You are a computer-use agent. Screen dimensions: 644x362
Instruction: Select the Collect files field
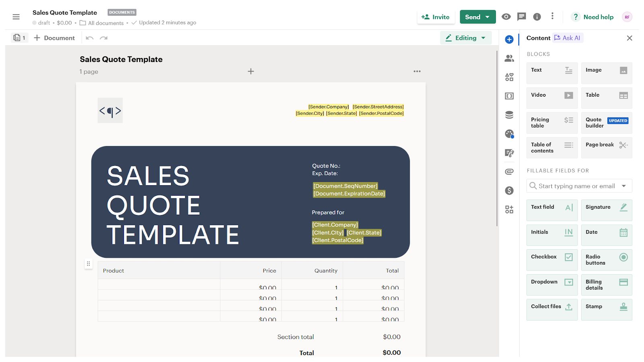(552, 310)
